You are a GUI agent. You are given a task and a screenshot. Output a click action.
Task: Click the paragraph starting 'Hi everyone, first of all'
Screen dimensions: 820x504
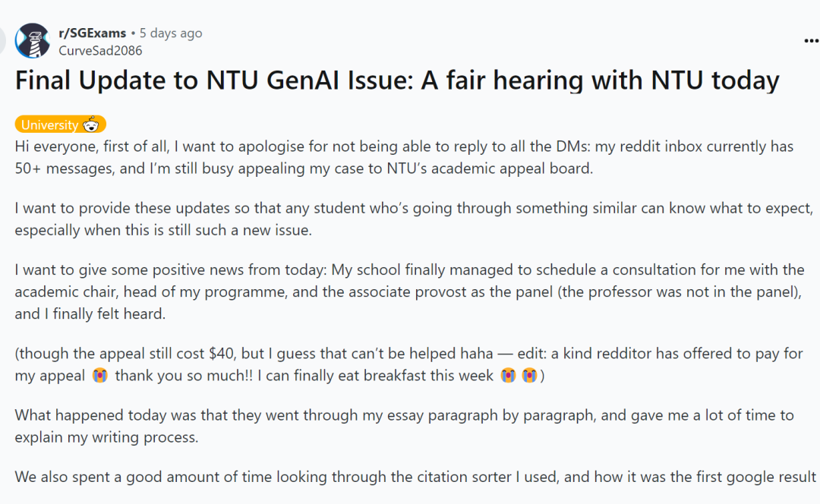coord(404,157)
